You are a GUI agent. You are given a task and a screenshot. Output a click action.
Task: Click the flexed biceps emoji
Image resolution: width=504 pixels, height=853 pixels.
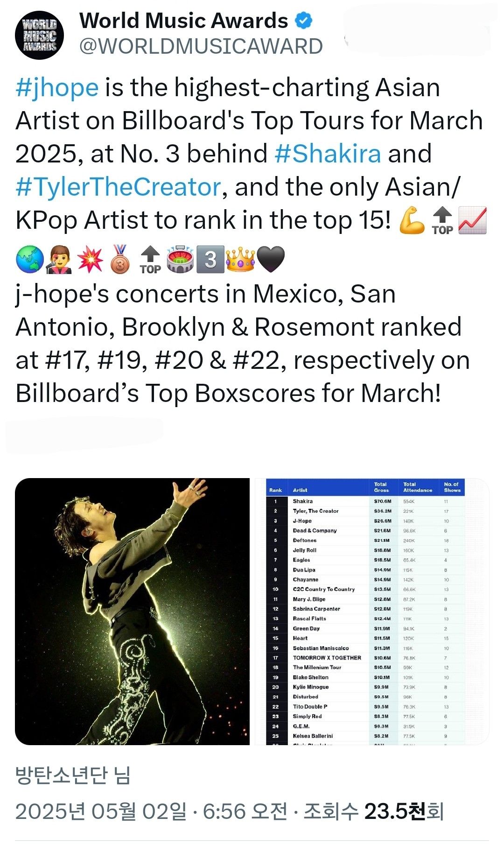[x=412, y=220]
